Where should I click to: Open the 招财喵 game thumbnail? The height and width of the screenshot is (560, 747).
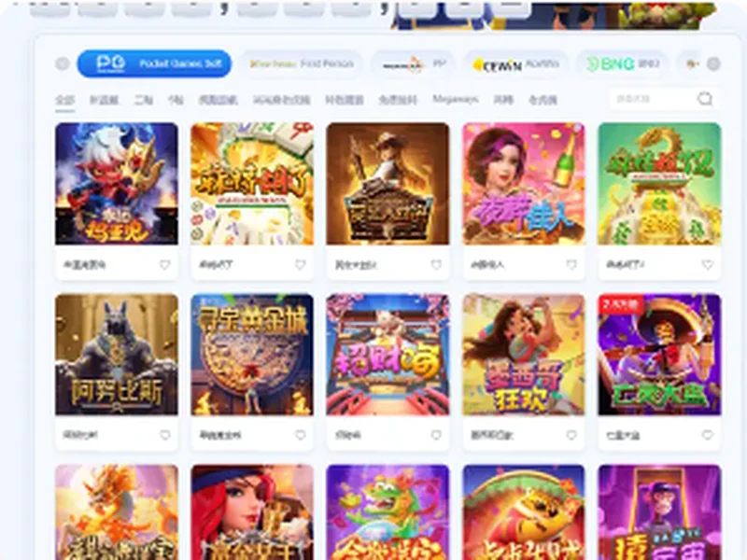click(x=388, y=355)
